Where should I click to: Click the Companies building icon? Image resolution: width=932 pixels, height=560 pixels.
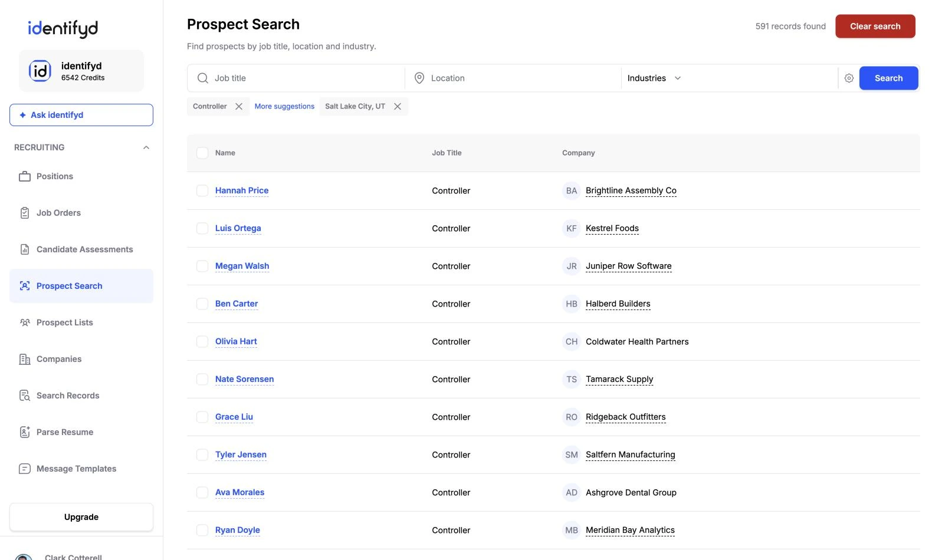click(25, 359)
